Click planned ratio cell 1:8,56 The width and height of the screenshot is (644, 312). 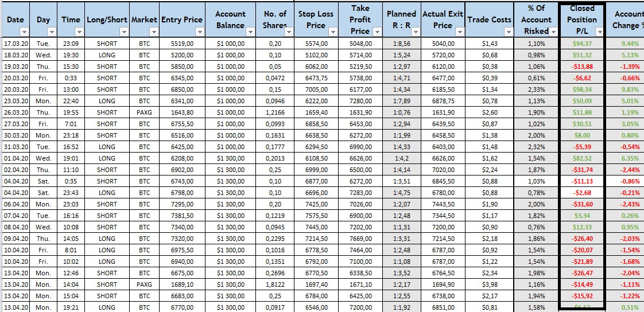pyautogui.click(x=402, y=44)
